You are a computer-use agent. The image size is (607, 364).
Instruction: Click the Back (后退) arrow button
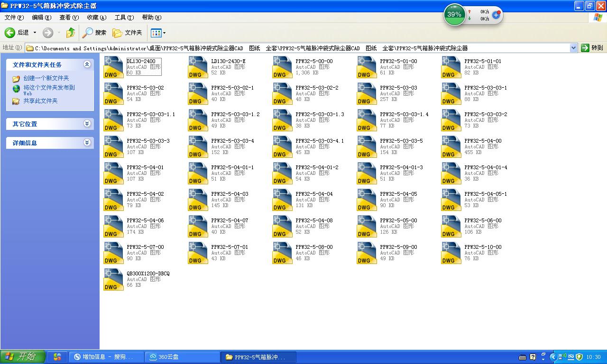17,33
